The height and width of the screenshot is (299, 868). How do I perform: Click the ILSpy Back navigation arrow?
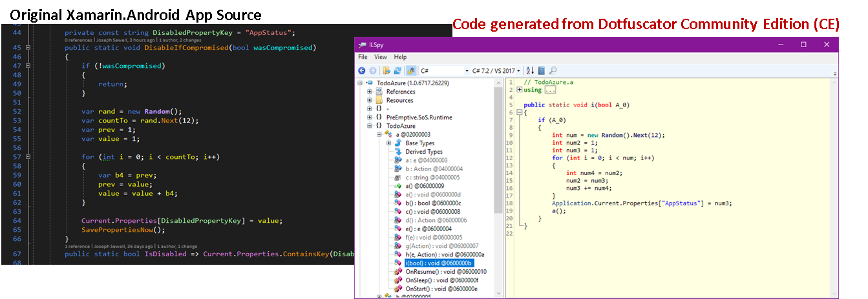[x=362, y=70]
